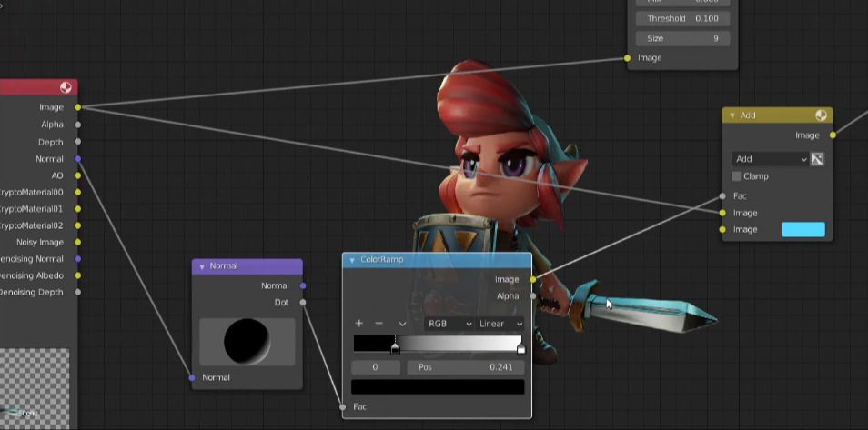Click the Add node Image output socket
Viewport: 868px width, 430px height.
click(x=833, y=135)
